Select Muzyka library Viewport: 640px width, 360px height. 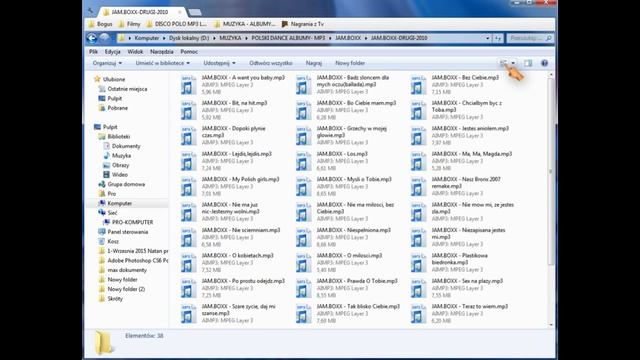click(121, 156)
